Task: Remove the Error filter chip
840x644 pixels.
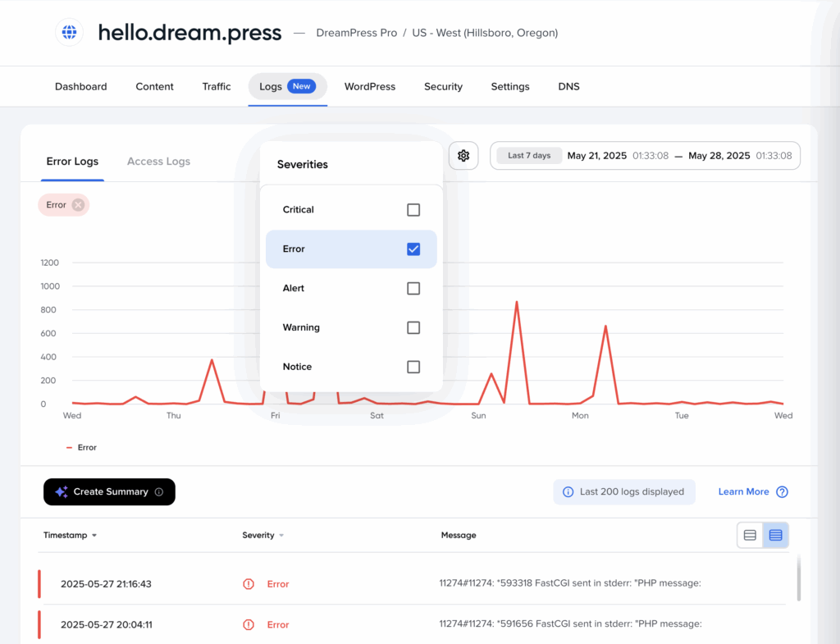Action: [78, 205]
